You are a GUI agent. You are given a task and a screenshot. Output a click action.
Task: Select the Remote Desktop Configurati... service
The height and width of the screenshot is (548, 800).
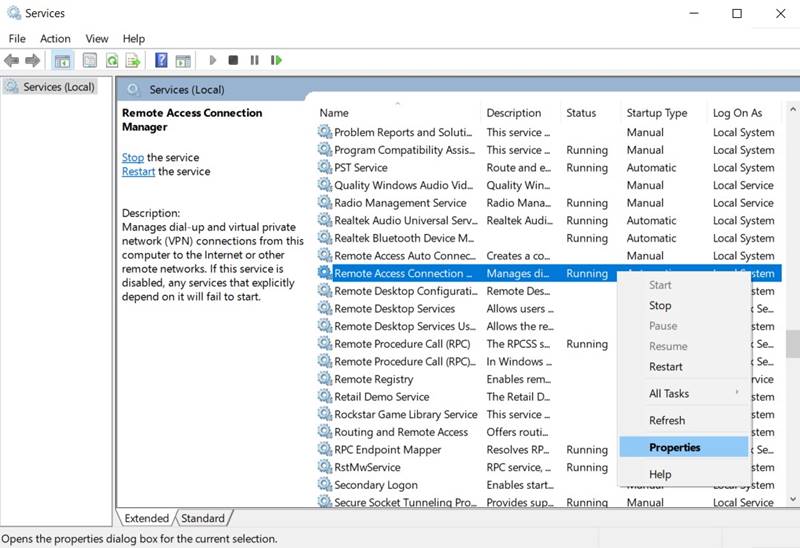[x=406, y=291]
